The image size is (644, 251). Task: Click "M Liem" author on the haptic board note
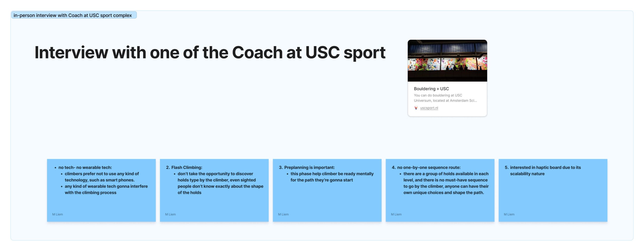(509, 214)
